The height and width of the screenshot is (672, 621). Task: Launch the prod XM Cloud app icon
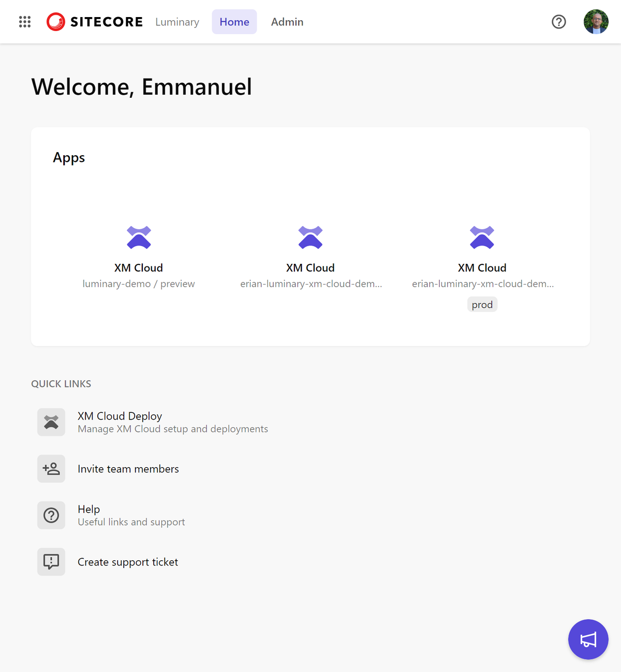(x=482, y=237)
